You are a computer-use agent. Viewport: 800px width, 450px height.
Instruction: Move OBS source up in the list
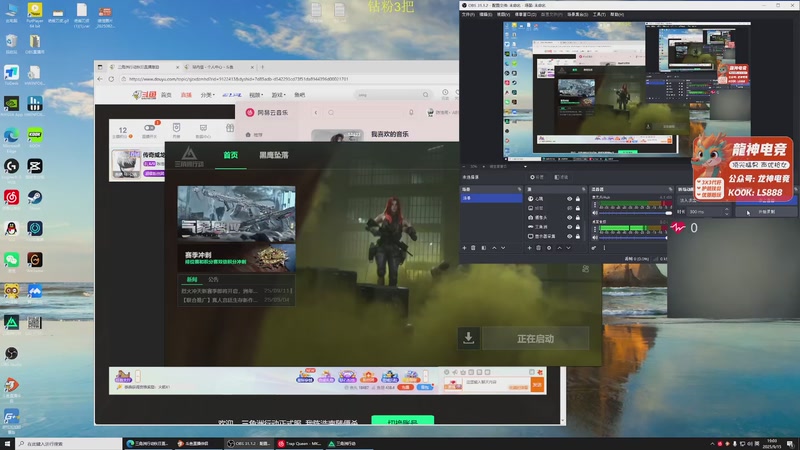click(x=559, y=248)
